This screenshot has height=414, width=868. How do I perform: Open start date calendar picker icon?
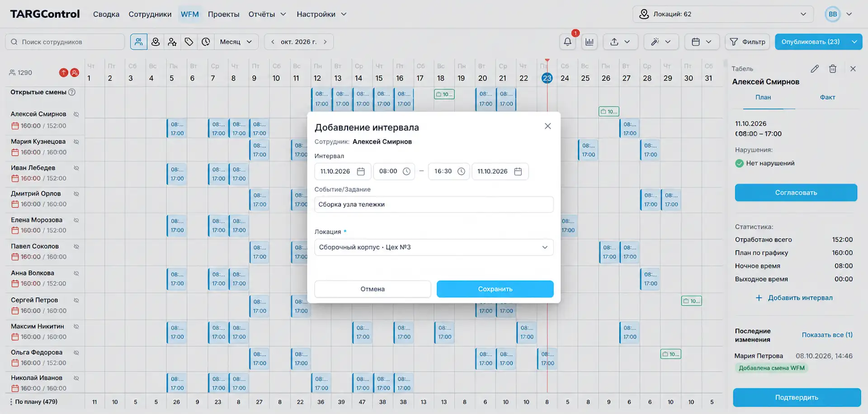[x=361, y=171]
